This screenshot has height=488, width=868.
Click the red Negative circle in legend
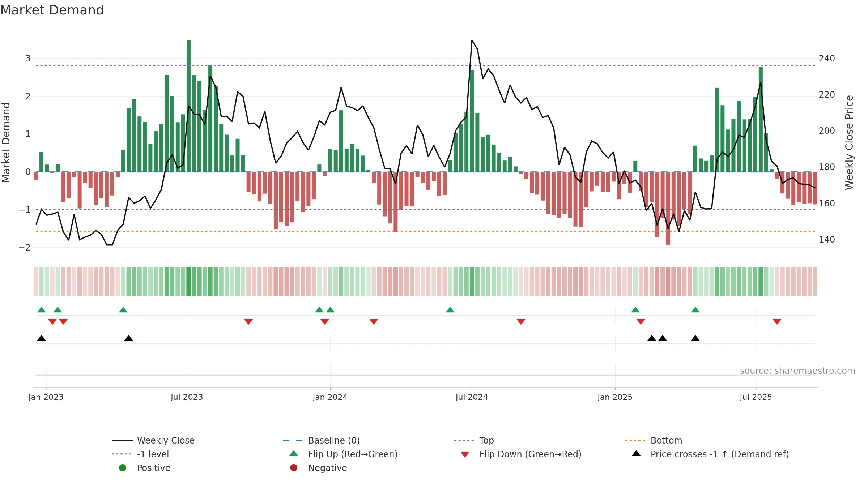point(294,468)
